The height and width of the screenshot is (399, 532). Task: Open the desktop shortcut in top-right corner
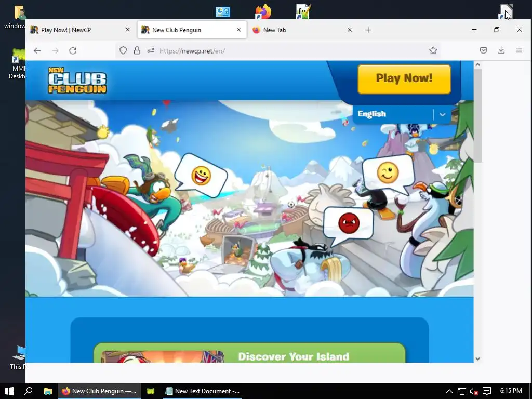(x=506, y=11)
